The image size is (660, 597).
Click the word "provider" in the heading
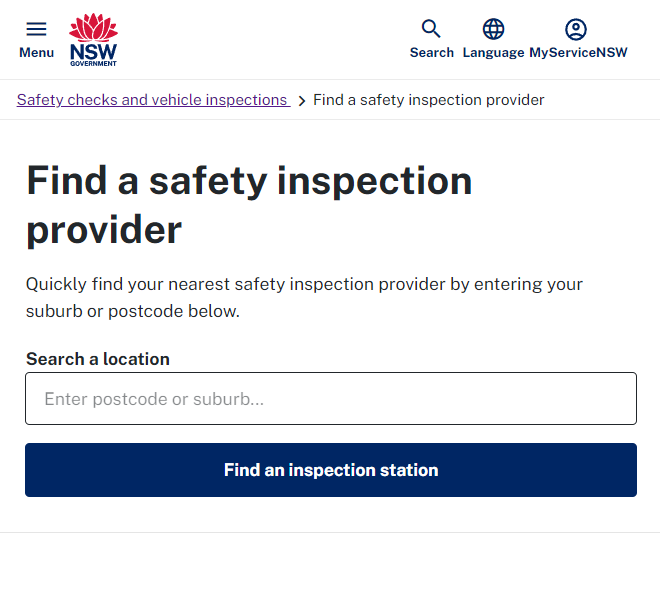coord(104,230)
